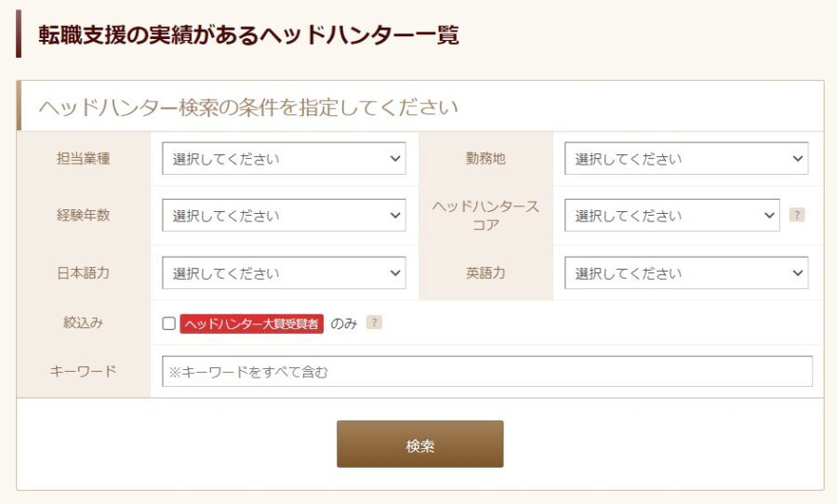Open the 勤務地 dropdown
This screenshot has width=837, height=504.
(686, 159)
